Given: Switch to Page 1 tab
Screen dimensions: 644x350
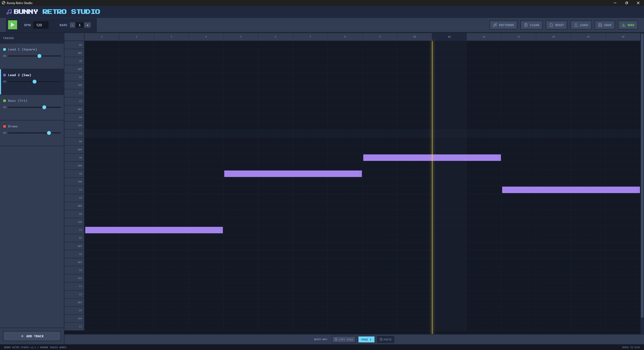Looking at the screenshot, I should click(366, 339).
